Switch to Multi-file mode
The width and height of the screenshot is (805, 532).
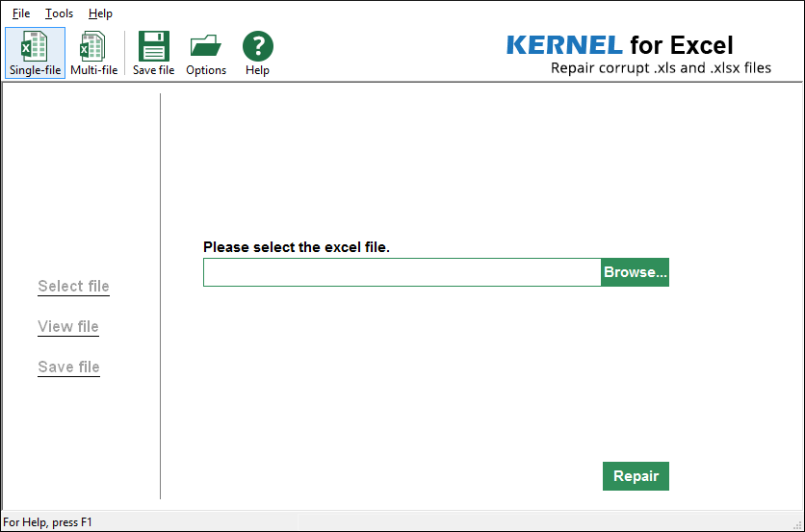pyautogui.click(x=94, y=53)
